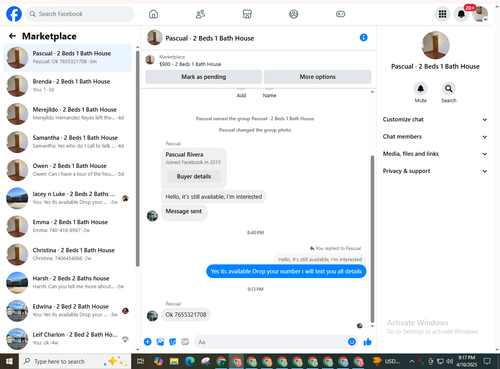The width and height of the screenshot is (500, 369).
Task: Click the blue 'Yes its available' message bubble
Action: (286, 271)
